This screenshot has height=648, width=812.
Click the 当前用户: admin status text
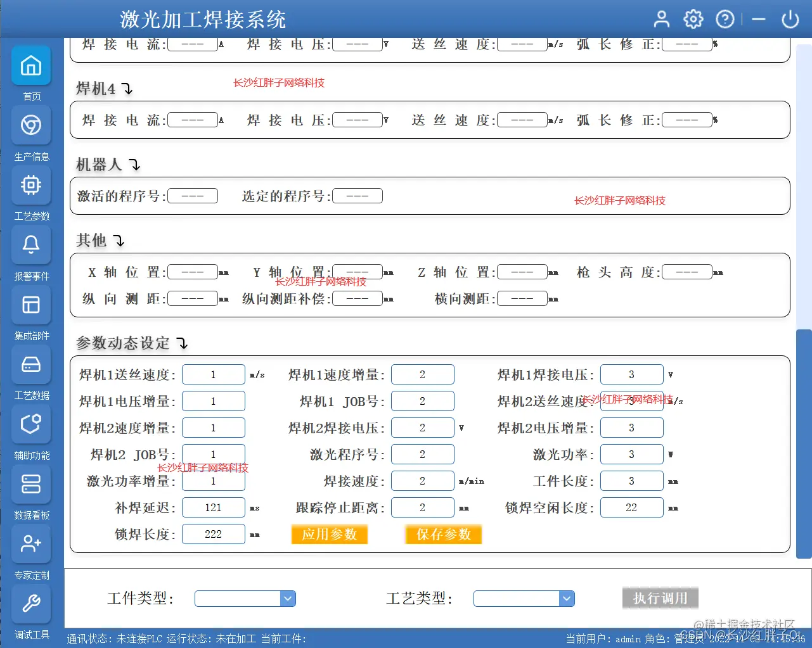coord(603,639)
